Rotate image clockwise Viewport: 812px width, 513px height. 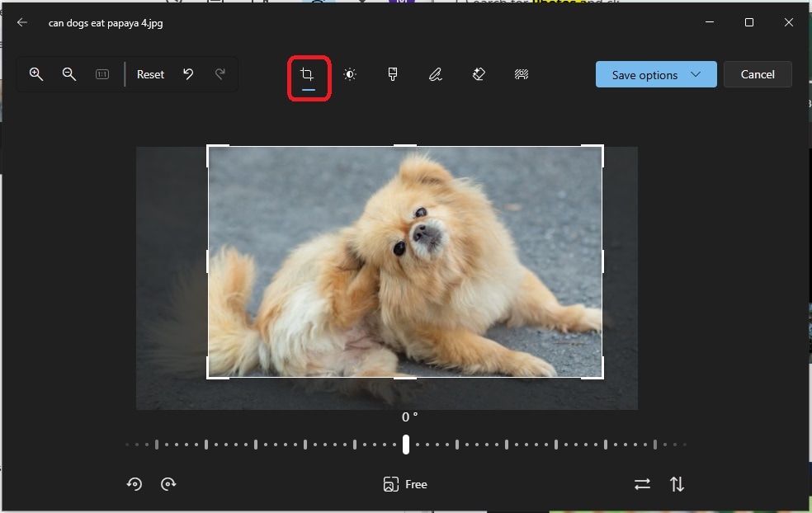click(x=168, y=484)
